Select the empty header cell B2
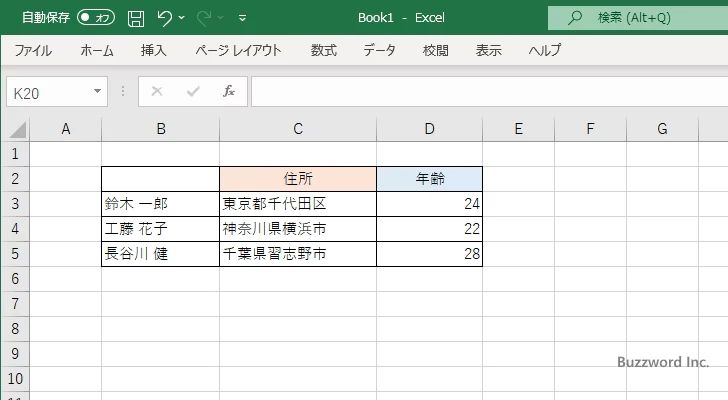 [161, 179]
